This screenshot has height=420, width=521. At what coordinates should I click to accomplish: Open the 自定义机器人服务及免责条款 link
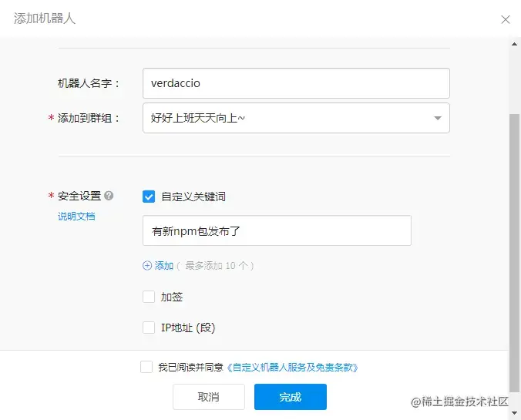click(x=292, y=368)
